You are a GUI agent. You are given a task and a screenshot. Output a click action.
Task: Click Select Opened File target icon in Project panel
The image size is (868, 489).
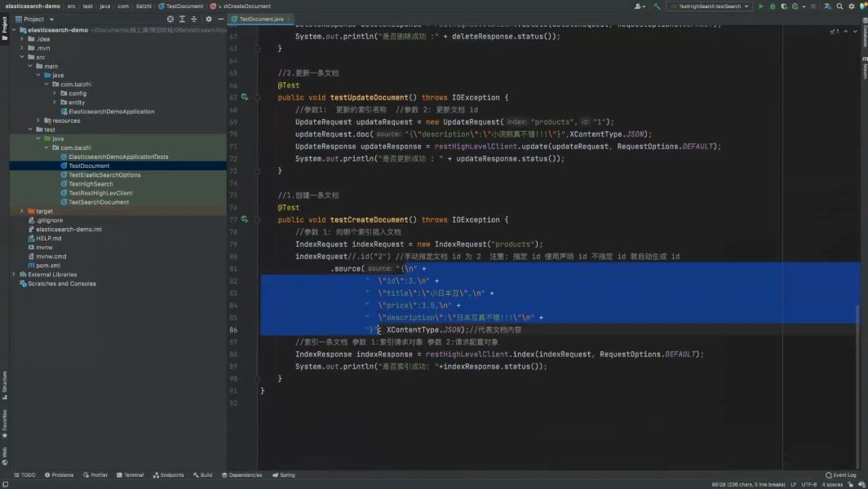170,19
